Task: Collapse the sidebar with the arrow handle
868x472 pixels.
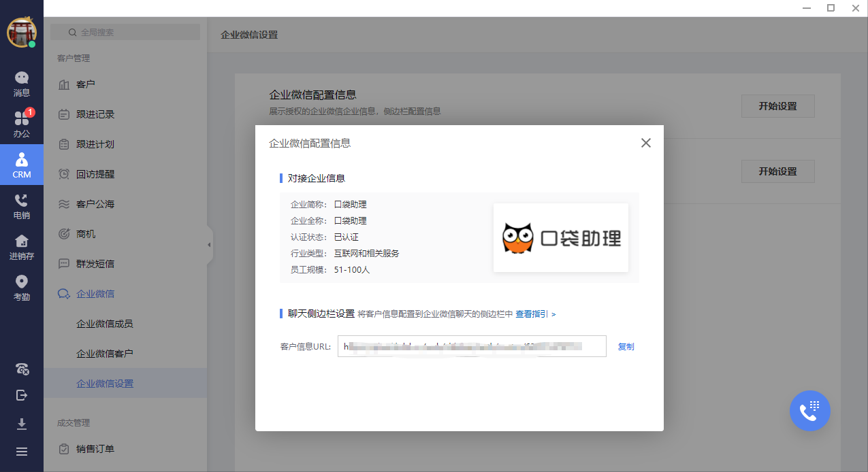Action: pyautogui.click(x=209, y=245)
